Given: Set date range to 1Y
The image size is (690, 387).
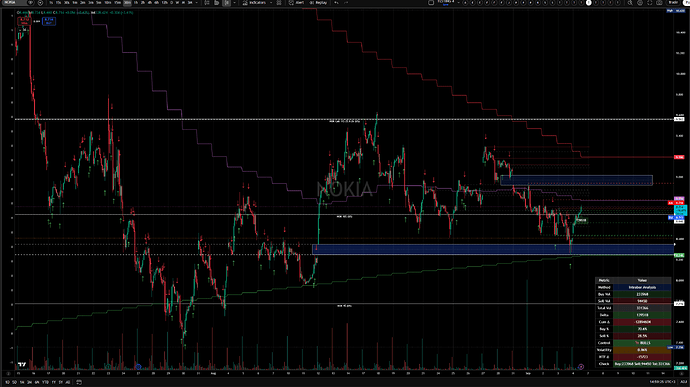Looking at the screenshot, I should tap(54, 382).
